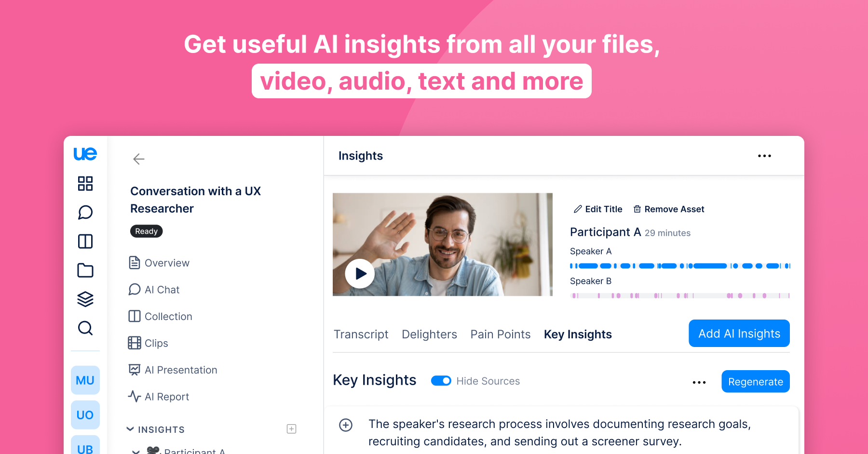Image resolution: width=868 pixels, height=454 pixels.
Task: Play the Participant A video
Action: (x=360, y=274)
